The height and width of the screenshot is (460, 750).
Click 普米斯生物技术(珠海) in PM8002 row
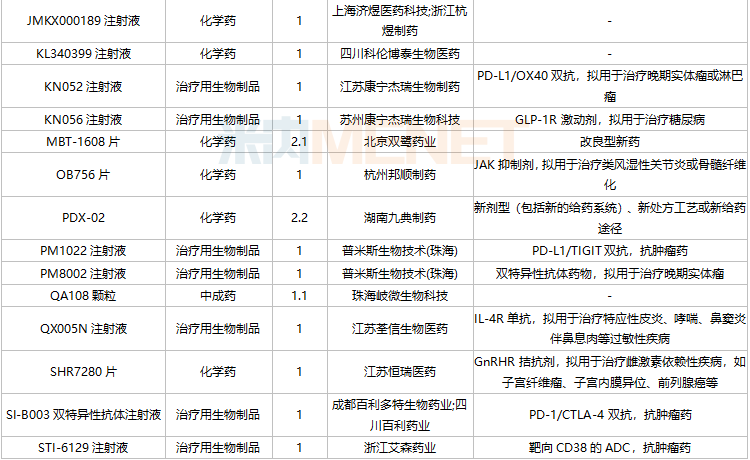(400, 274)
